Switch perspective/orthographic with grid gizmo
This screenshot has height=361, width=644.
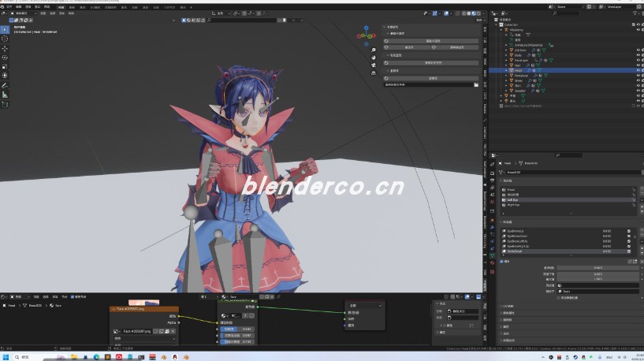click(x=374, y=73)
